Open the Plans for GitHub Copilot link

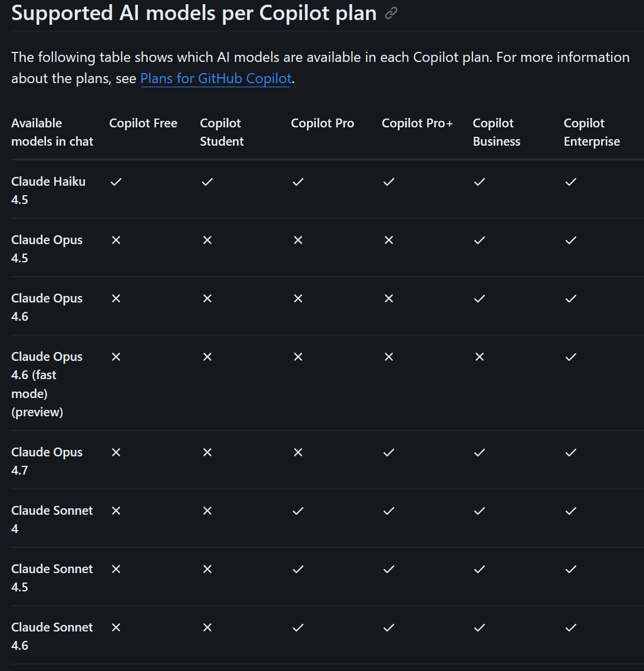click(x=216, y=78)
